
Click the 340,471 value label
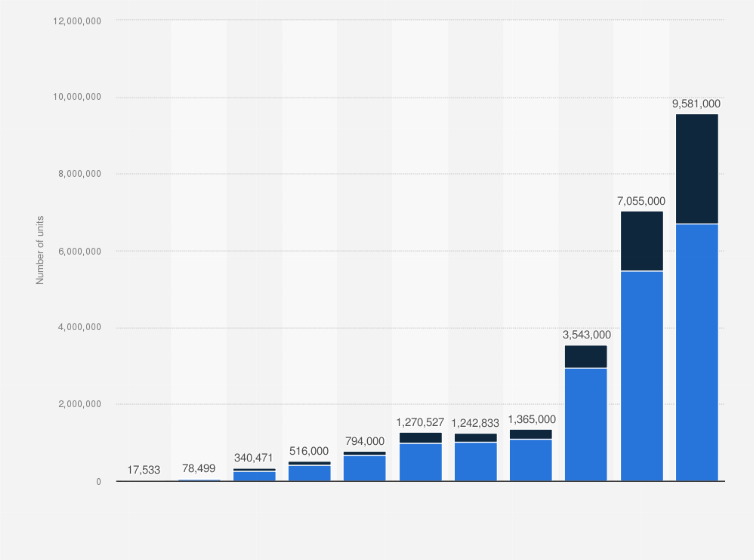point(253,458)
